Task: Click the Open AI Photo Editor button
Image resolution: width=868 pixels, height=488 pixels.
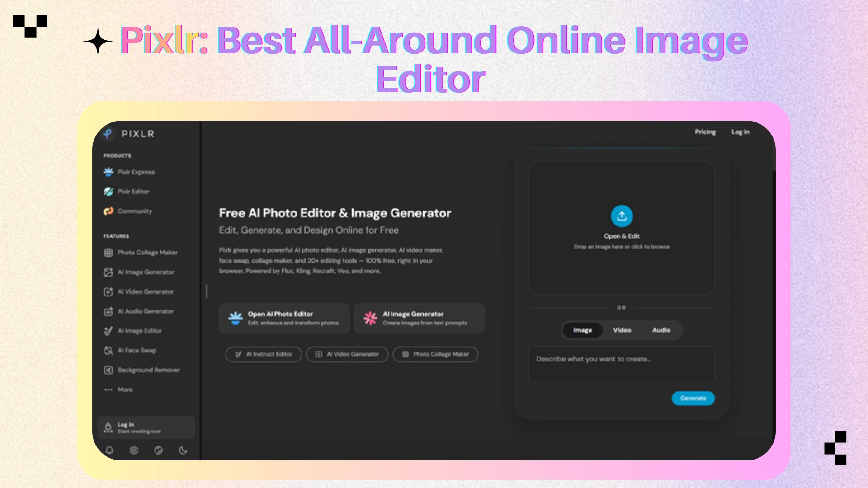Action: click(x=284, y=319)
